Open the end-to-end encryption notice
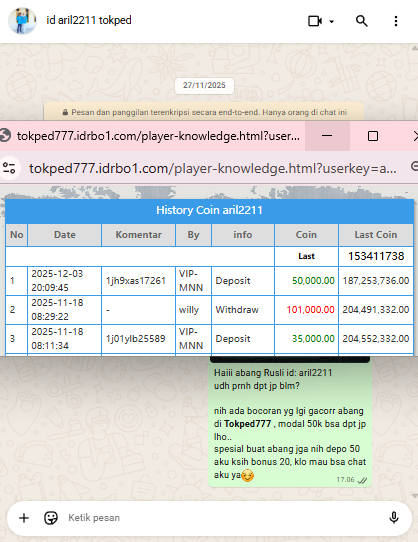This screenshot has width=418, height=542. pos(204,112)
